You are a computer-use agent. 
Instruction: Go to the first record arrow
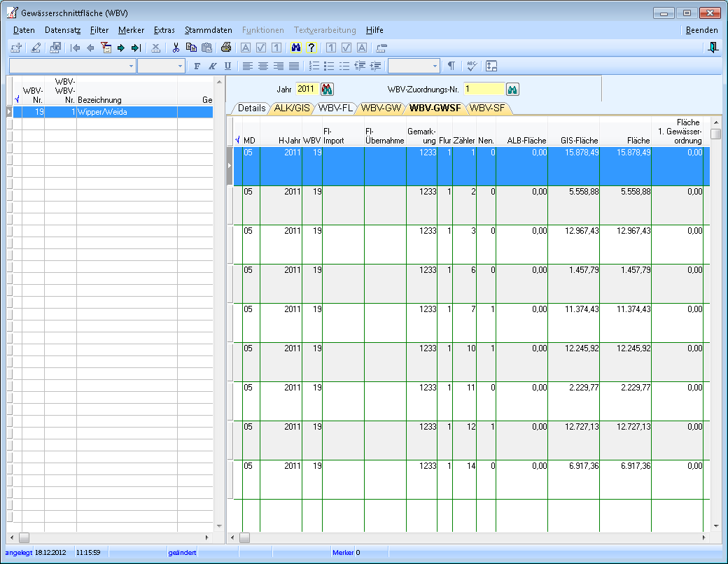[x=75, y=48]
